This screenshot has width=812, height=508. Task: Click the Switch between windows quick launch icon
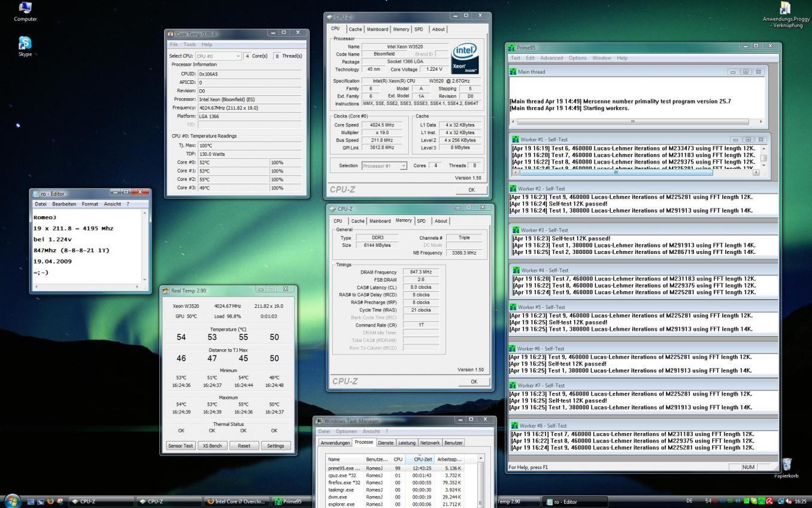tap(41, 501)
